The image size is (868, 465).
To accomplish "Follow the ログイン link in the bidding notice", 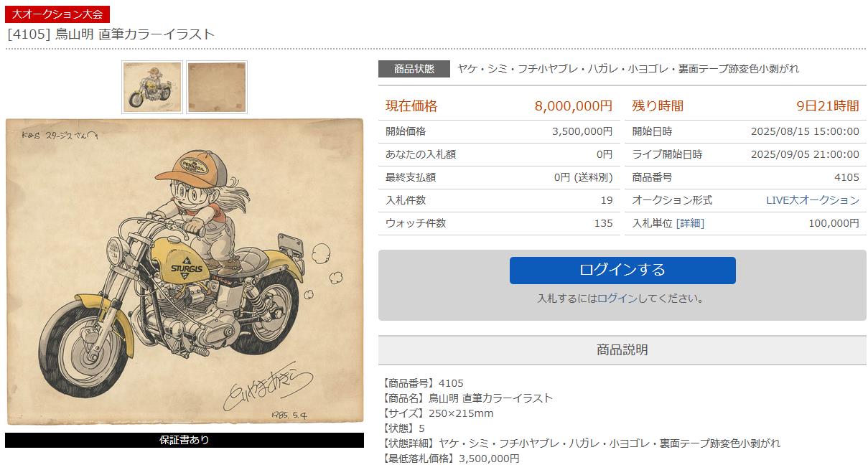I will tap(617, 299).
